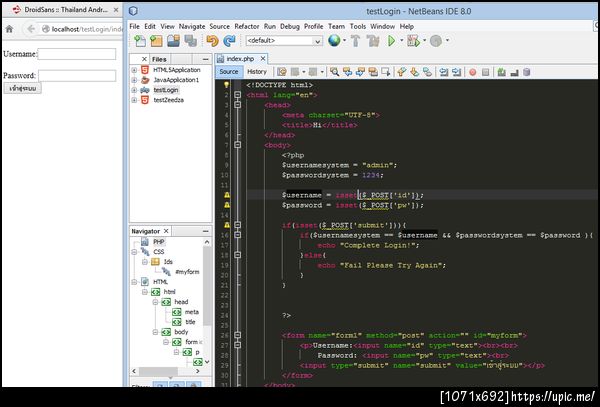Click the Password input field in browser
Screen dimensions: 600x407
(77, 76)
